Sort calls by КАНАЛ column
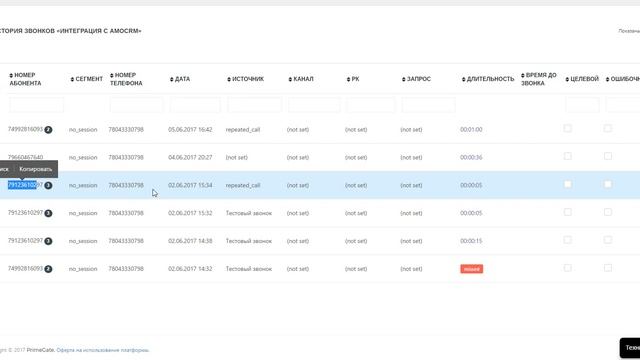 (301, 79)
